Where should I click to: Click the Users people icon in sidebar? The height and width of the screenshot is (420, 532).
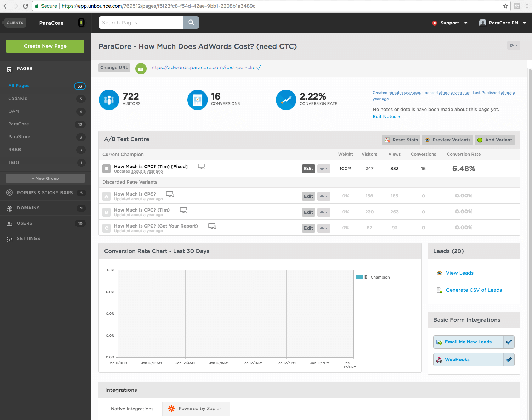coord(10,224)
